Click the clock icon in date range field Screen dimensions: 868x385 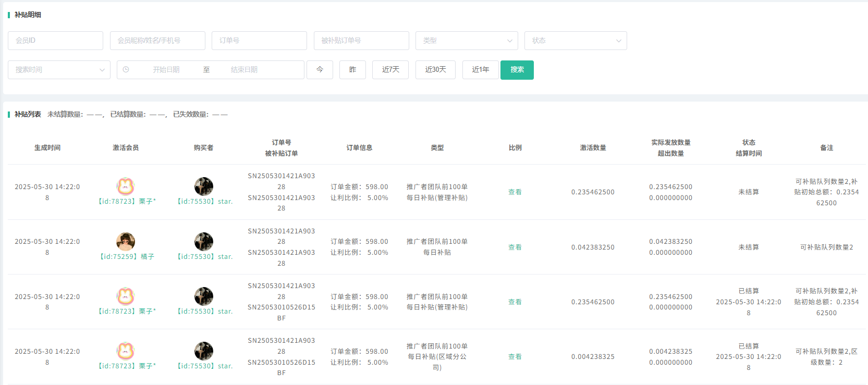126,69
